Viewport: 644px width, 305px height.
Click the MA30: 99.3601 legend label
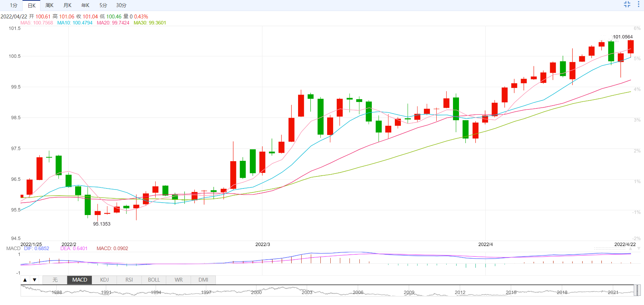150,23
